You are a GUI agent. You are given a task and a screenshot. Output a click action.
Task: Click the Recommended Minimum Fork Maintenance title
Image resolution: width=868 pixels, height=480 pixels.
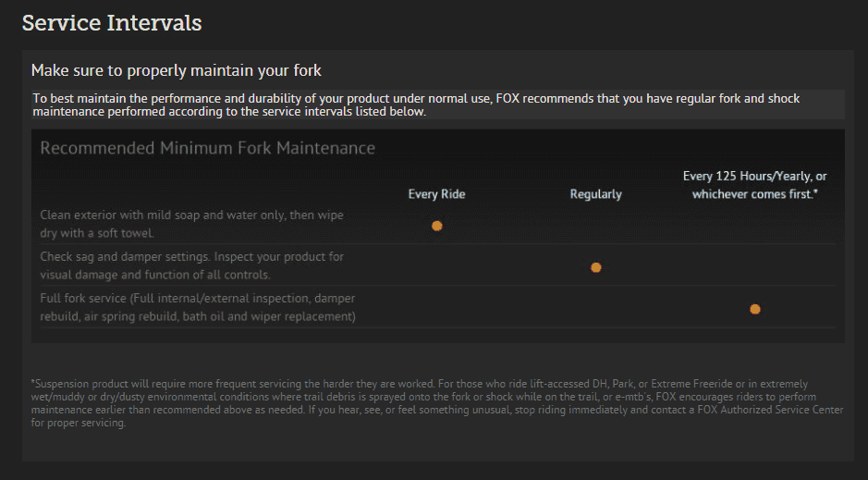click(208, 148)
